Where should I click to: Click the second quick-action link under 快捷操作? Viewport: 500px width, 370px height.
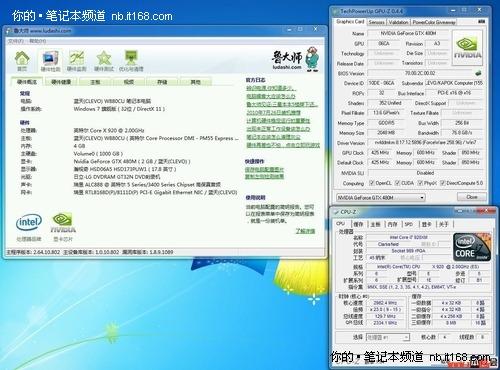(264, 176)
